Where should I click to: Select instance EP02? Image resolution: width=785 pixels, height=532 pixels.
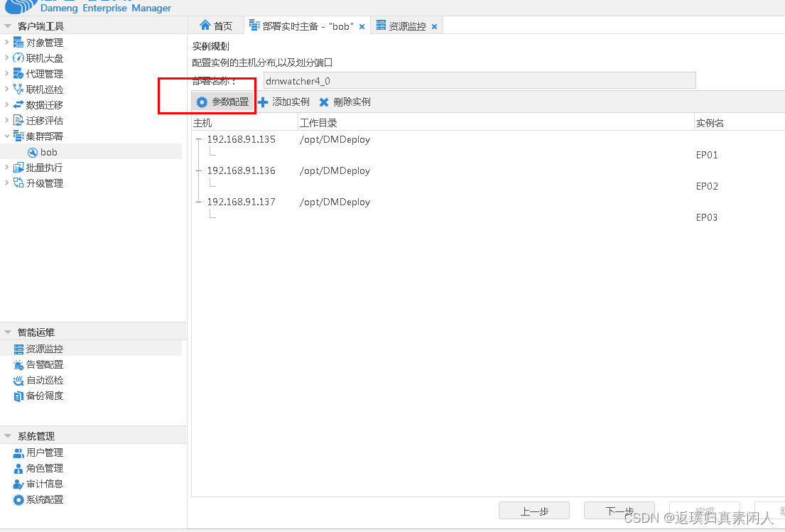point(707,186)
